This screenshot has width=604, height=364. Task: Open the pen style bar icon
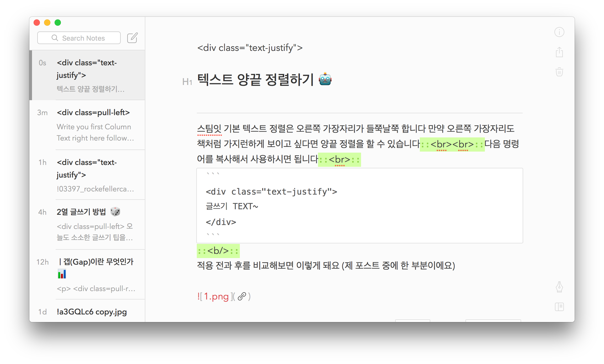559,287
